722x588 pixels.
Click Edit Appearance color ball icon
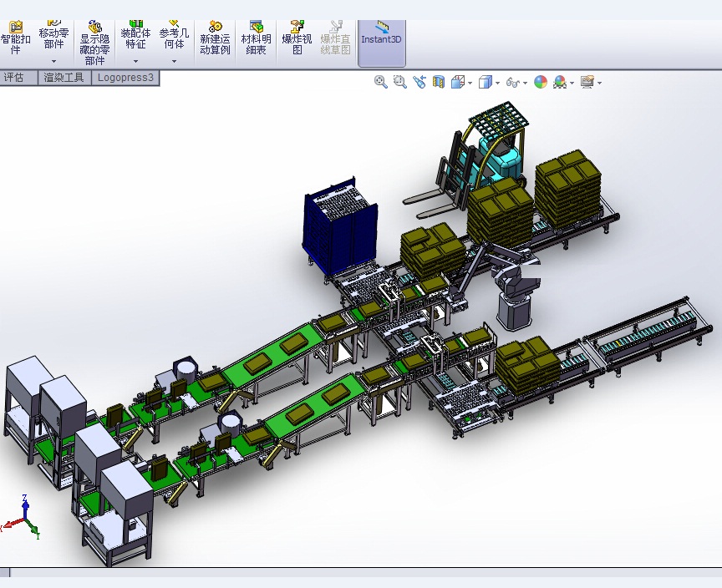(541, 82)
